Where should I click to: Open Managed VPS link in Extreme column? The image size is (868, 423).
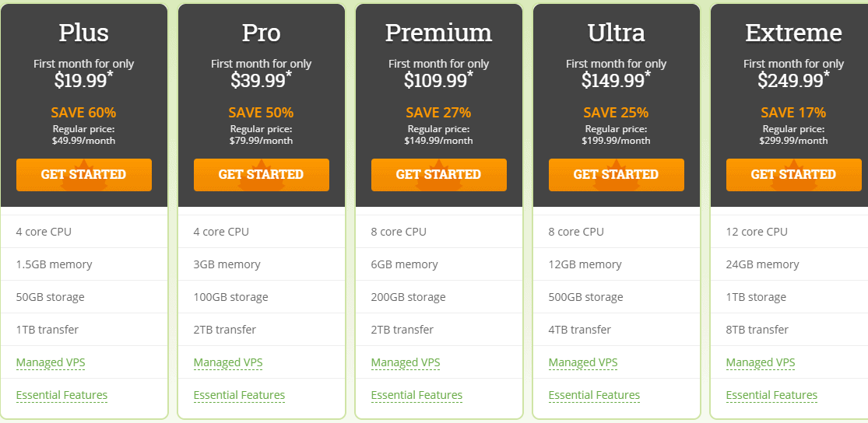pos(761,362)
